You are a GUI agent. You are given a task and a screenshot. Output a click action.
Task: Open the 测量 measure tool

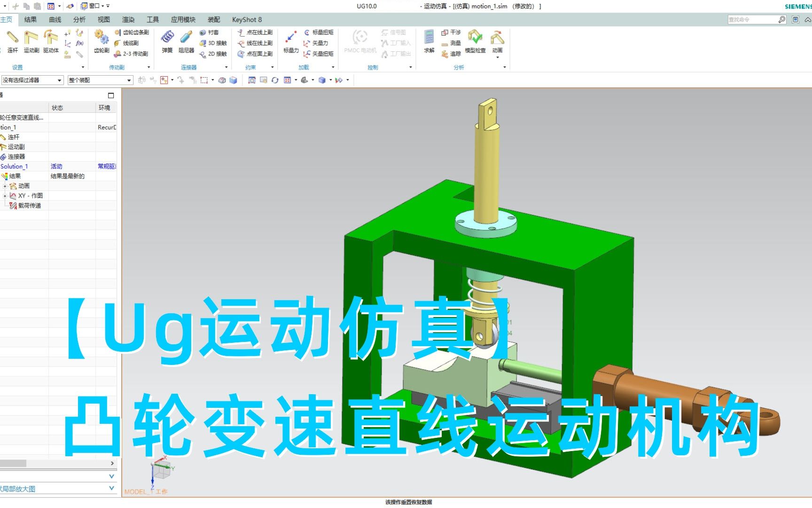452,44
